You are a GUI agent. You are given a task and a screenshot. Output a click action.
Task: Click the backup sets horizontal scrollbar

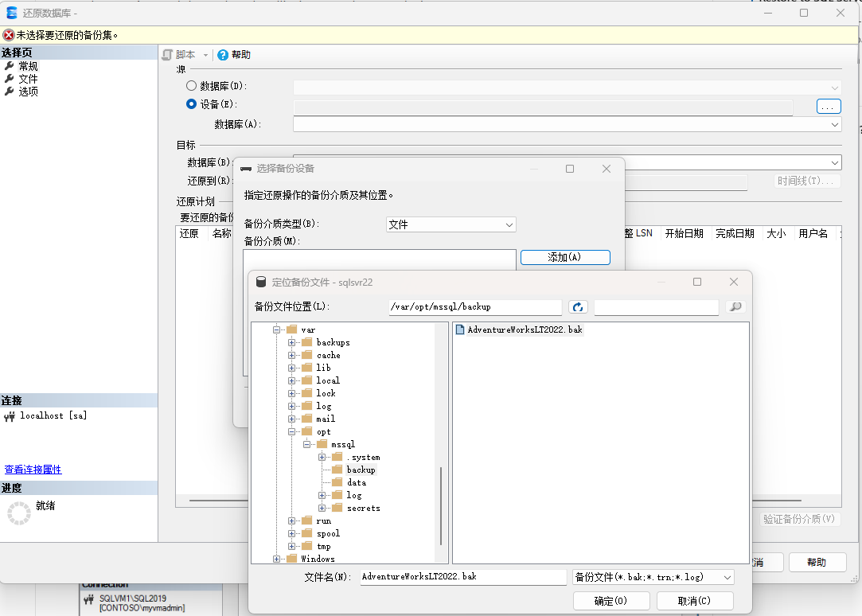(495, 501)
